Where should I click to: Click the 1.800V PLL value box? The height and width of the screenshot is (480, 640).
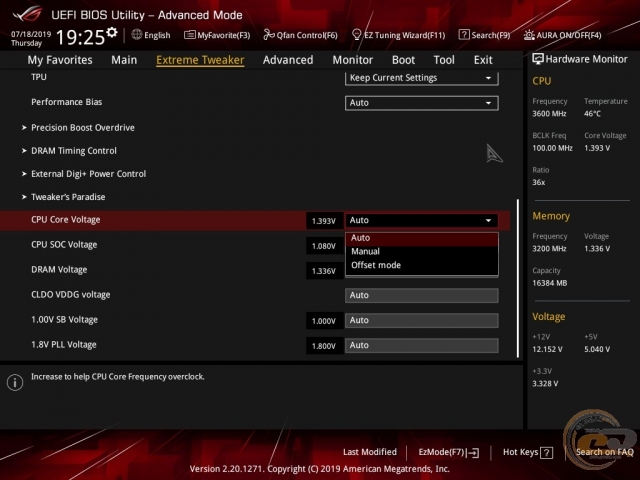coord(324,346)
